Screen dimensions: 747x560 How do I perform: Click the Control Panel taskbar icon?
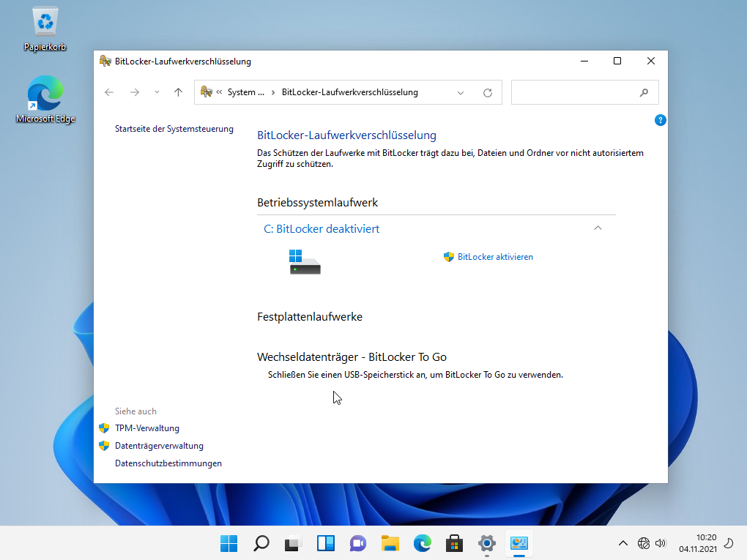519,543
